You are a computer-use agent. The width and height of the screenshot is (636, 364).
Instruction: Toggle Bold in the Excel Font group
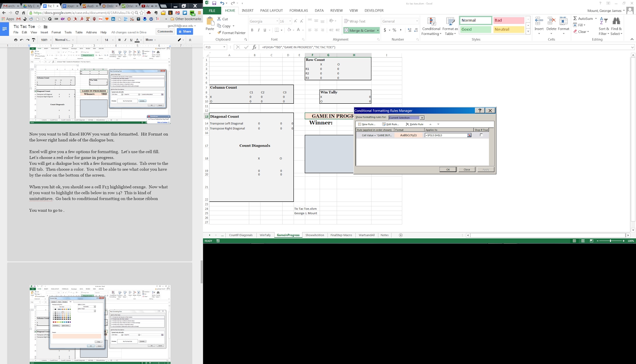[252, 30]
